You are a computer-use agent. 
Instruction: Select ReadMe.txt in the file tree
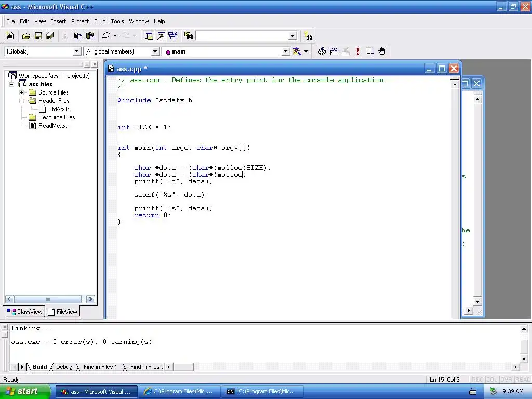tap(48, 126)
